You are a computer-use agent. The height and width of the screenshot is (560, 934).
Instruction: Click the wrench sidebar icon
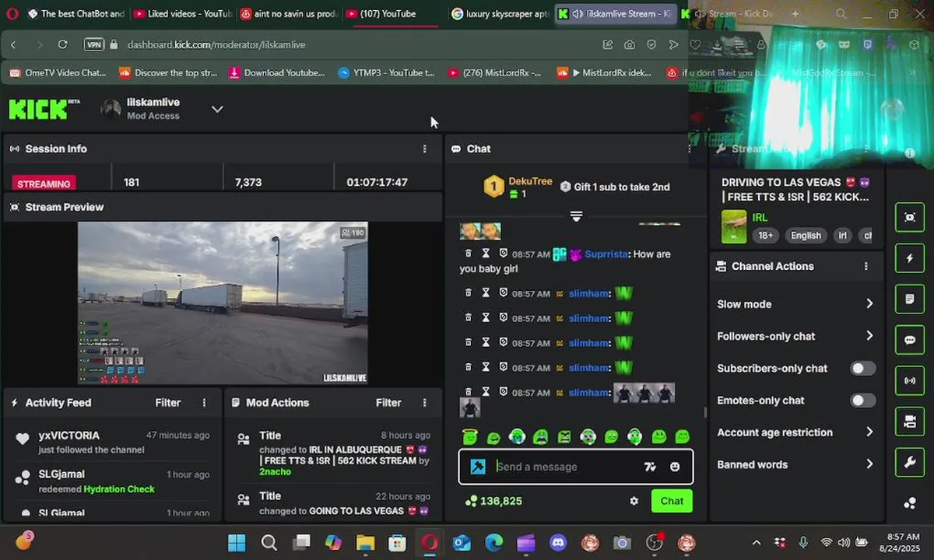click(910, 462)
